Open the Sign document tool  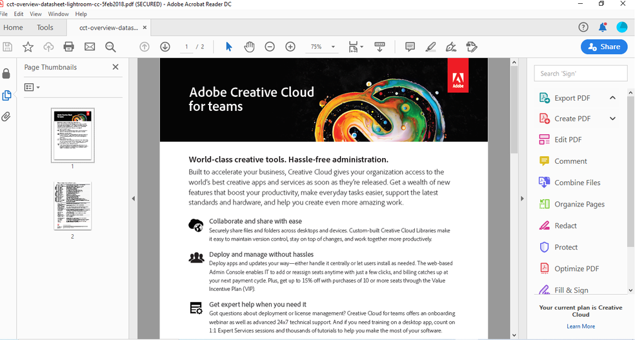click(x=451, y=47)
